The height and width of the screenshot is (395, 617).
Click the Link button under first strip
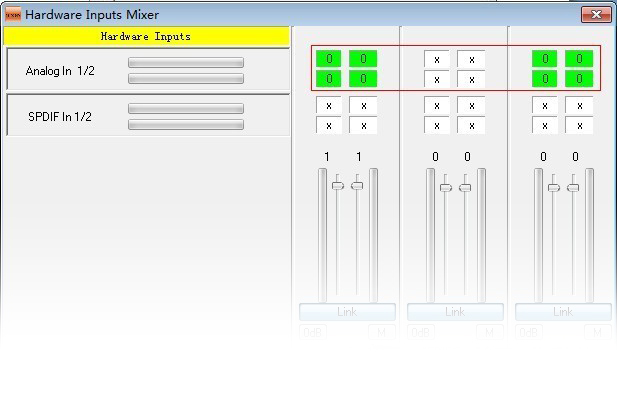[347, 312]
